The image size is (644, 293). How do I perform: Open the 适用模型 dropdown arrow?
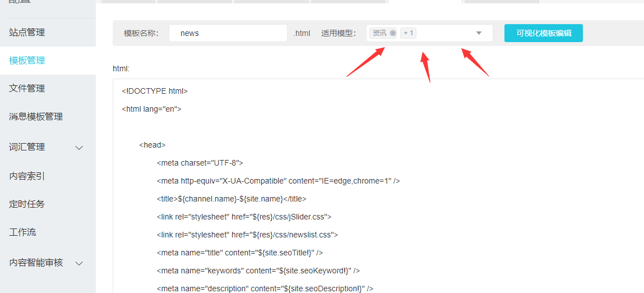point(479,33)
